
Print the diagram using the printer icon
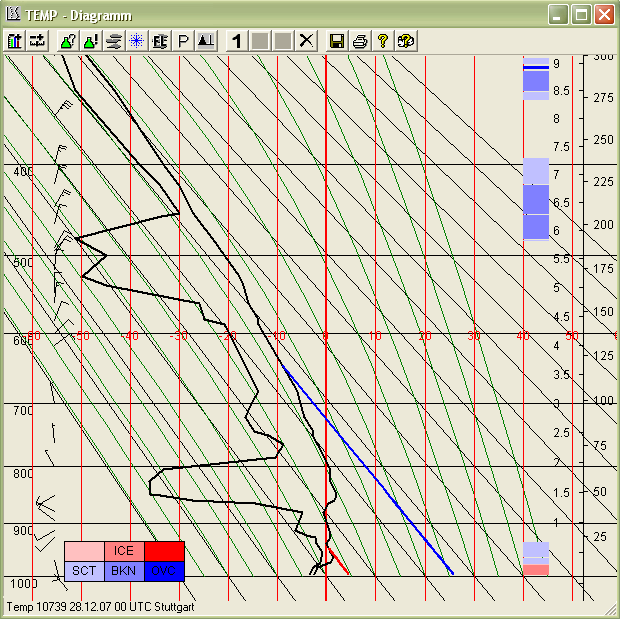pyautogui.click(x=360, y=41)
